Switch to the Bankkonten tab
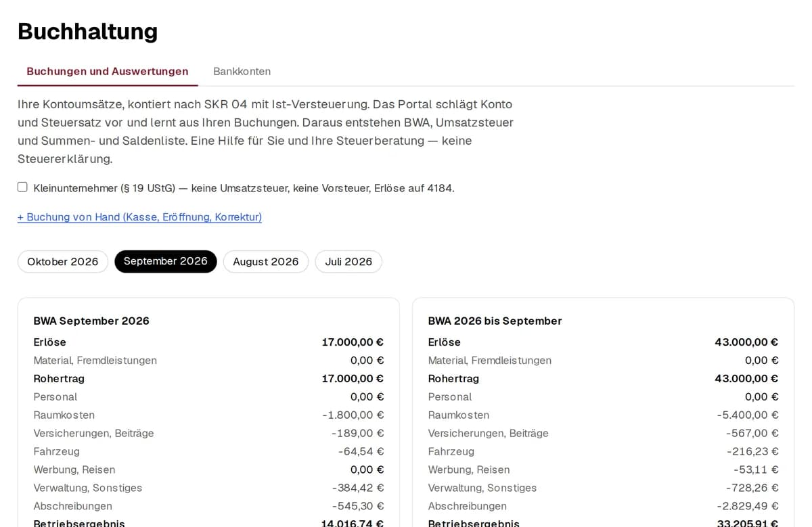 point(242,71)
